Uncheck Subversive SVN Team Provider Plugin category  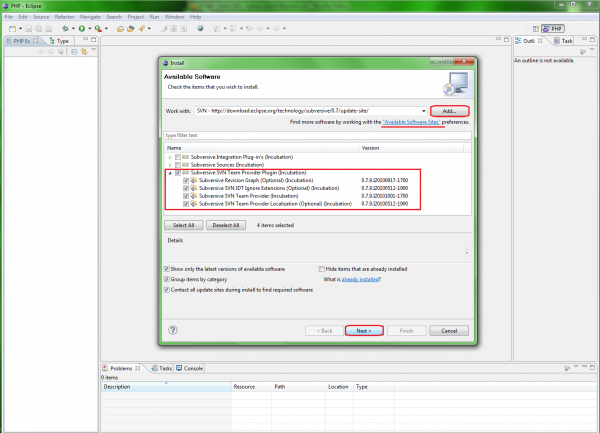[178, 173]
